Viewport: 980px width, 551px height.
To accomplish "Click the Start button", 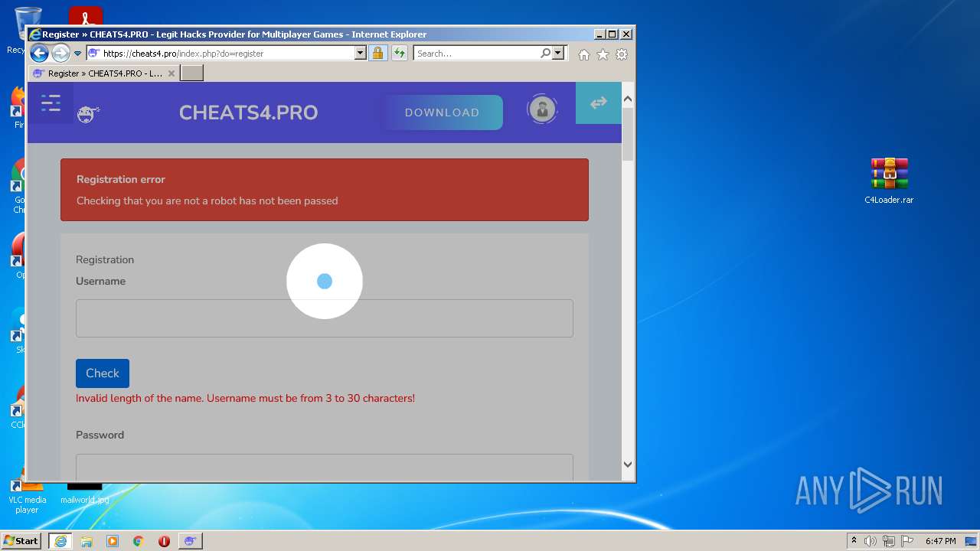I will coord(21,541).
